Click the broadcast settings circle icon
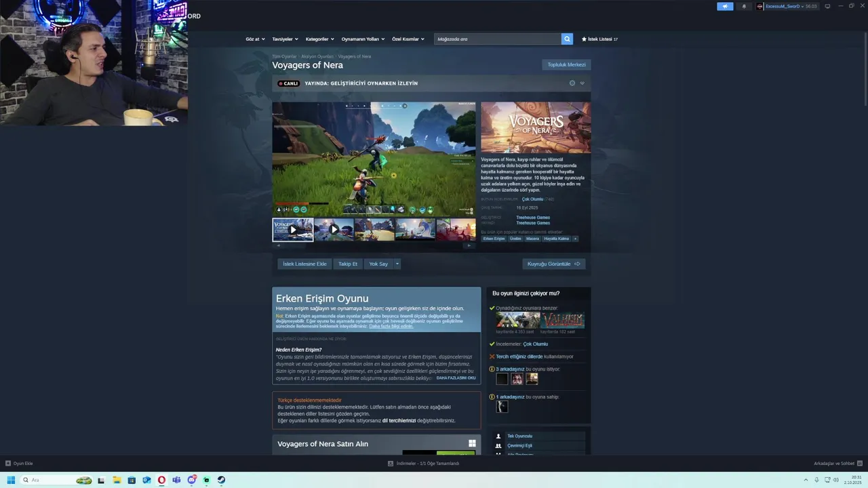 pyautogui.click(x=572, y=83)
